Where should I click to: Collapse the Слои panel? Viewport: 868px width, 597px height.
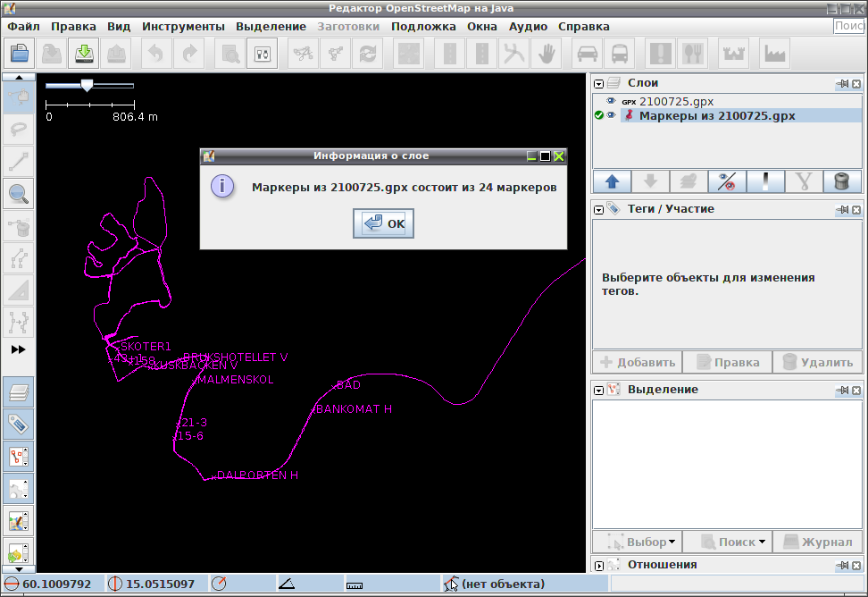point(598,84)
